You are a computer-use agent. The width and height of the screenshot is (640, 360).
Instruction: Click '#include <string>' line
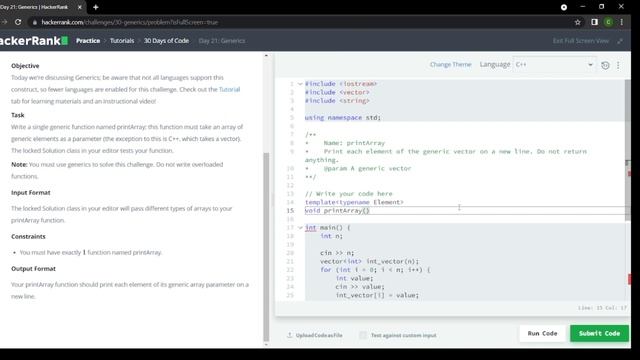tap(337, 100)
